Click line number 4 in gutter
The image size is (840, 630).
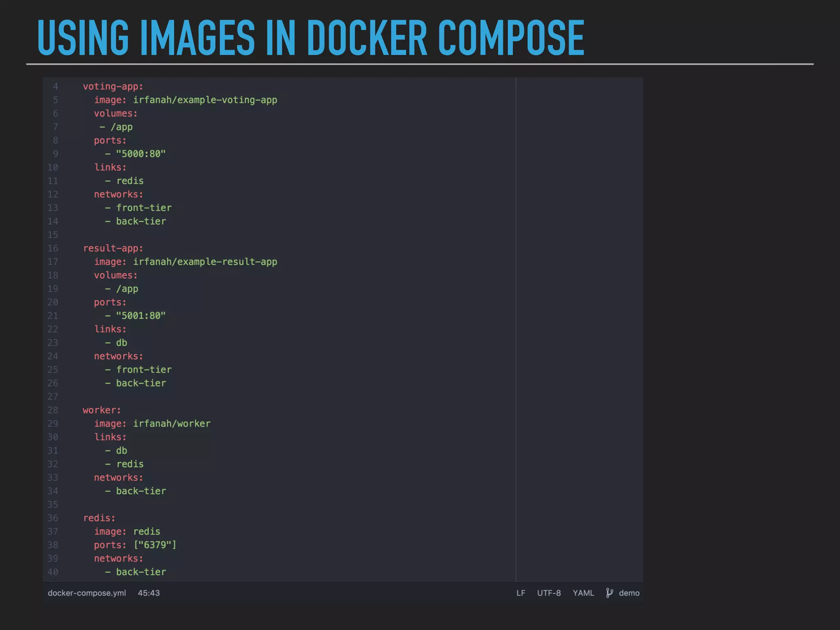[x=55, y=87]
